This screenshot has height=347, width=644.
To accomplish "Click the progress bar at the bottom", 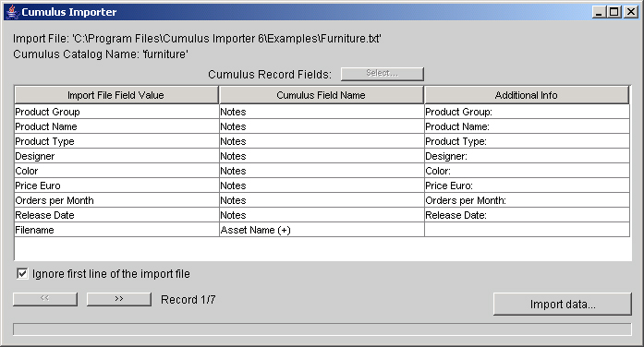I will click(x=322, y=329).
